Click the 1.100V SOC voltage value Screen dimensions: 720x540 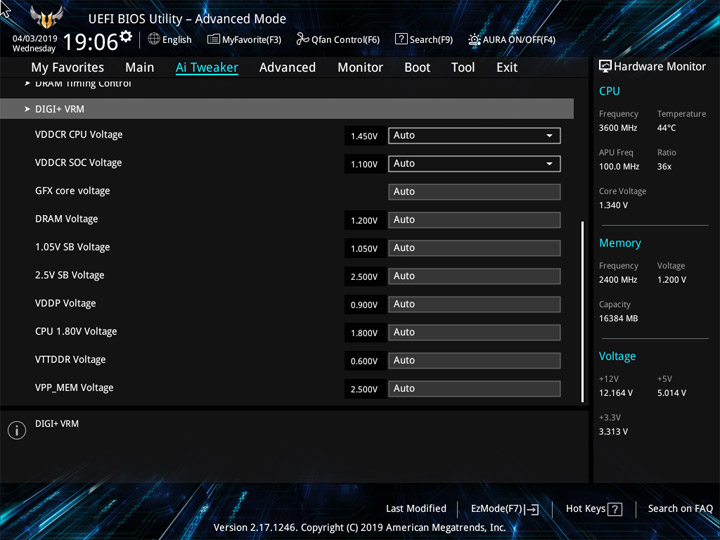pyautogui.click(x=364, y=164)
